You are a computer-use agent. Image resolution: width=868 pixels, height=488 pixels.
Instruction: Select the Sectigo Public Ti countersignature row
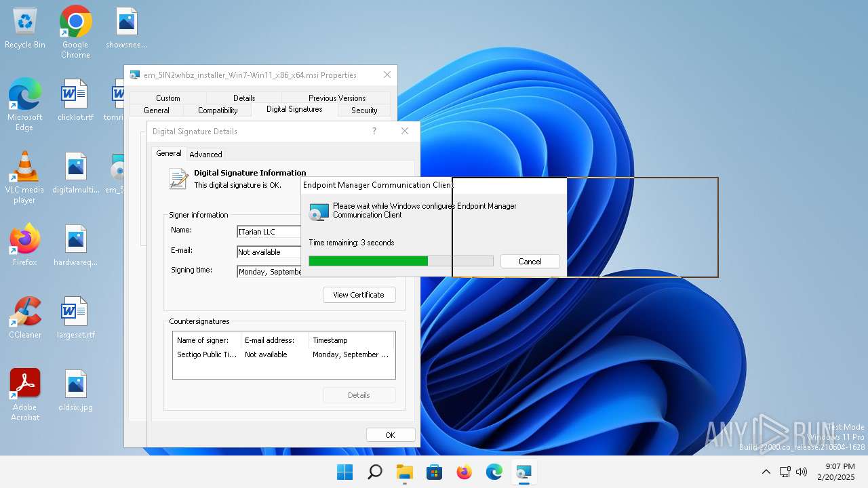pyautogui.click(x=283, y=354)
